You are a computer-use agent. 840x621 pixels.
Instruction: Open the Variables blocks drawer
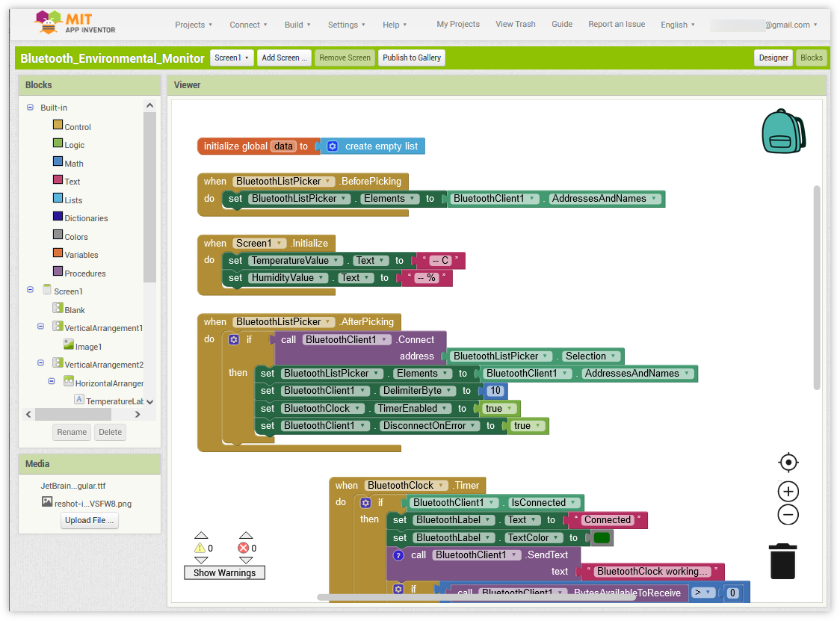[x=75, y=255]
